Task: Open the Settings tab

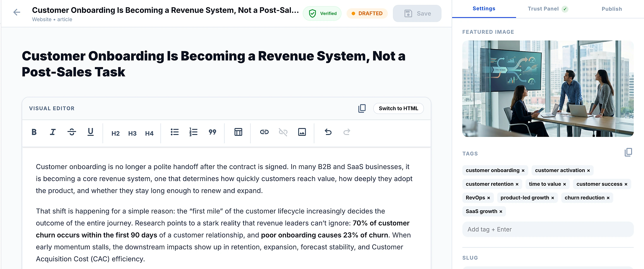Action: (x=484, y=9)
